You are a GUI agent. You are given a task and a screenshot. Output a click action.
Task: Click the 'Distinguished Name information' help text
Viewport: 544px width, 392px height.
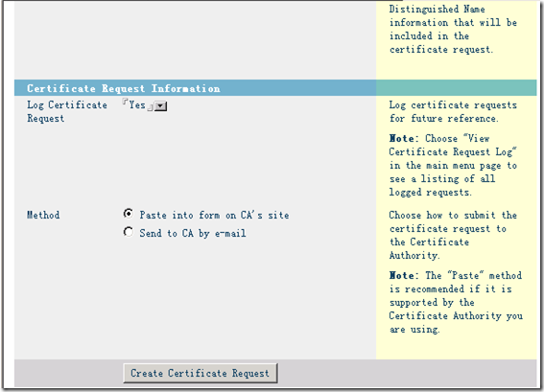453,29
